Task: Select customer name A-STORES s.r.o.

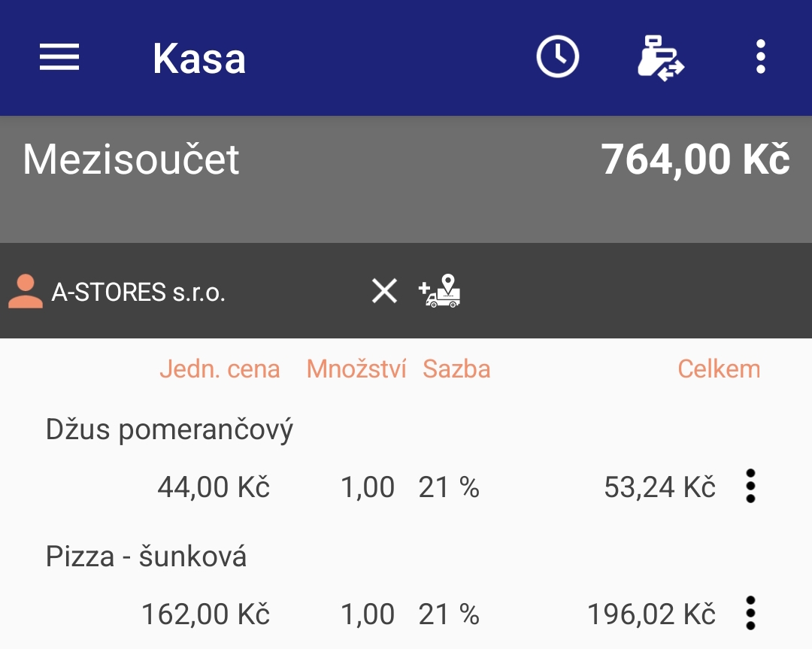Action: pyautogui.click(x=138, y=292)
